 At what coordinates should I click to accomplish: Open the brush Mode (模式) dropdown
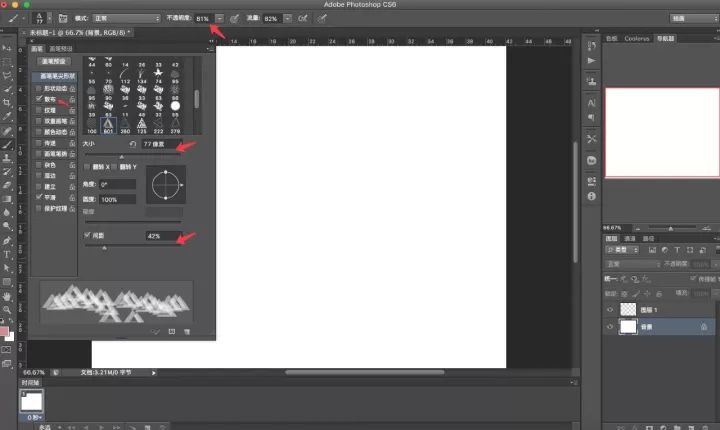click(127, 18)
